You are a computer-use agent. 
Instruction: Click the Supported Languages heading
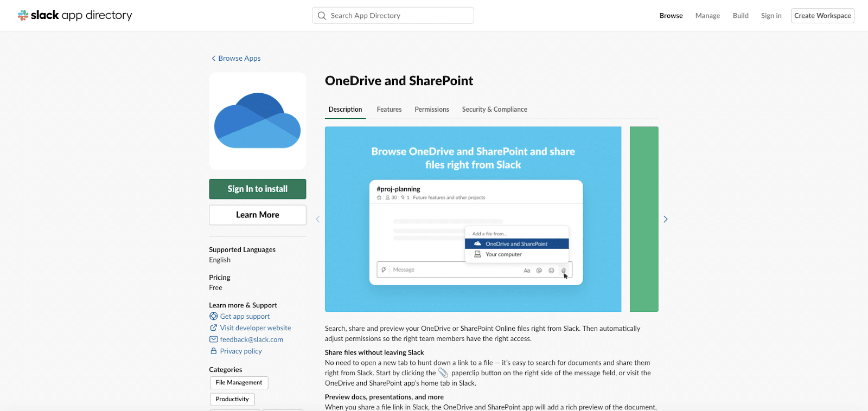click(x=242, y=249)
